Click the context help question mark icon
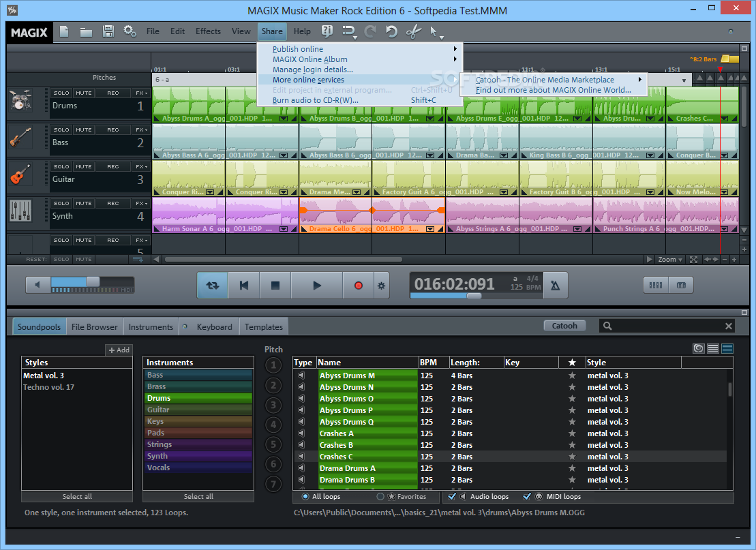 coord(327,31)
